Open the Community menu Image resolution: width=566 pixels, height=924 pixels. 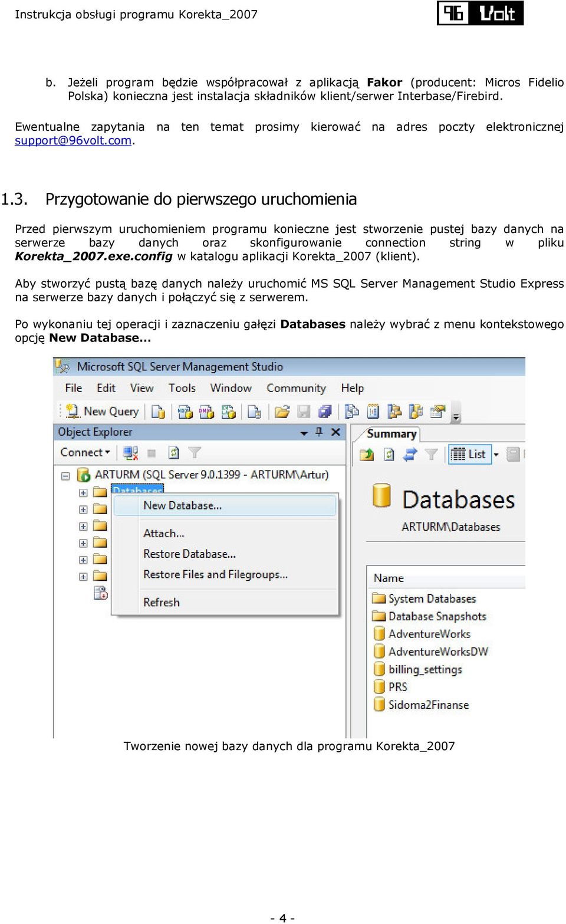coord(296,388)
